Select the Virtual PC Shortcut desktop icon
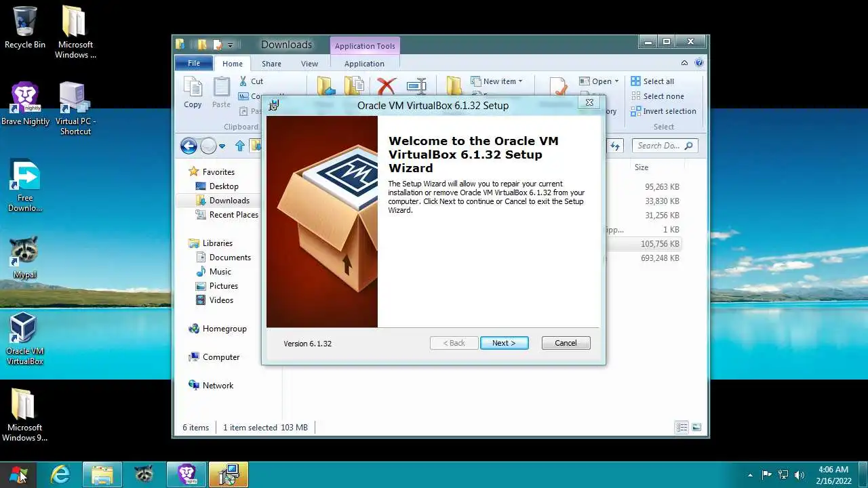This screenshot has width=868, height=488. tap(75, 108)
